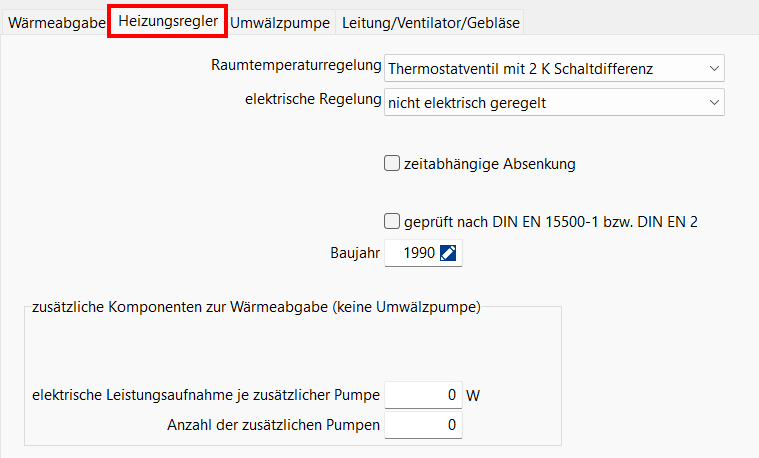
Task: Enable geprüft nach DIN EN 15500-1 checkbox
Action: (392, 222)
